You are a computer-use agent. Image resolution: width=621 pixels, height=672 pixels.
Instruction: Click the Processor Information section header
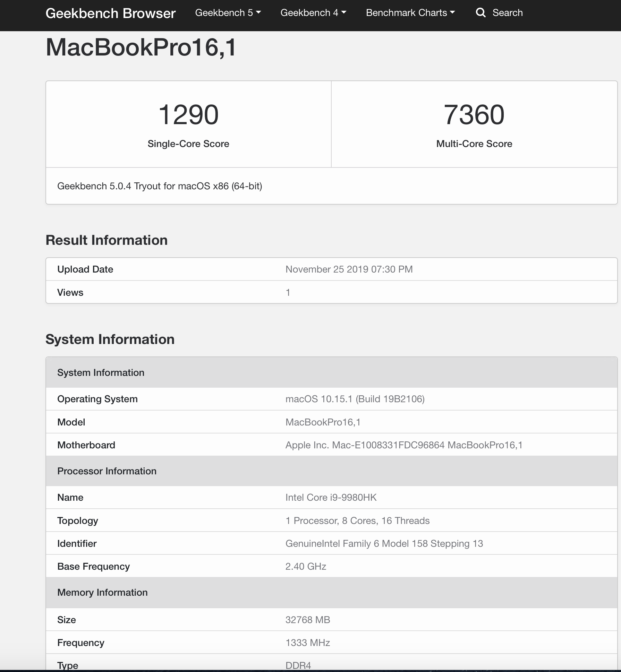click(x=332, y=471)
